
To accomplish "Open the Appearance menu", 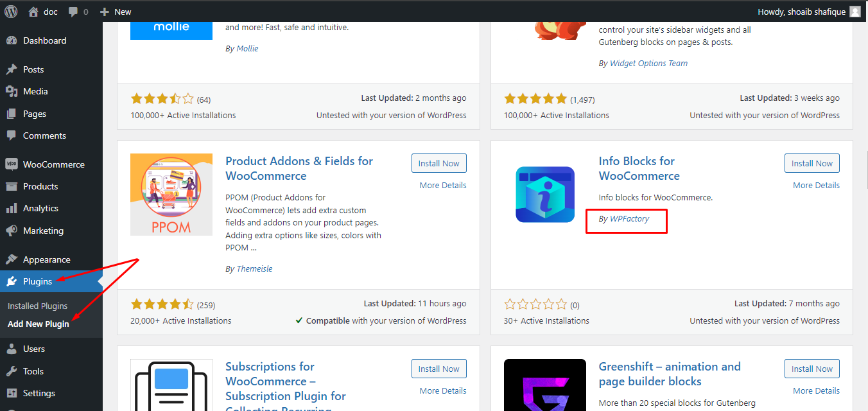I will tap(51, 259).
